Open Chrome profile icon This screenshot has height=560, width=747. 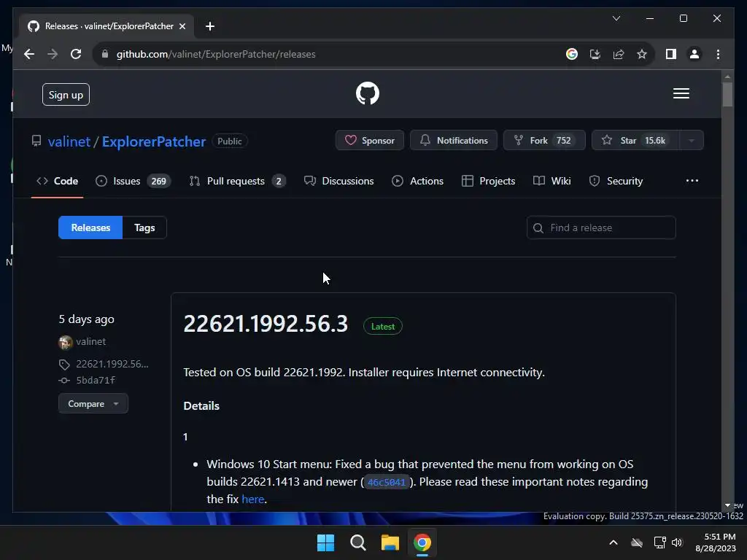pyautogui.click(x=694, y=54)
